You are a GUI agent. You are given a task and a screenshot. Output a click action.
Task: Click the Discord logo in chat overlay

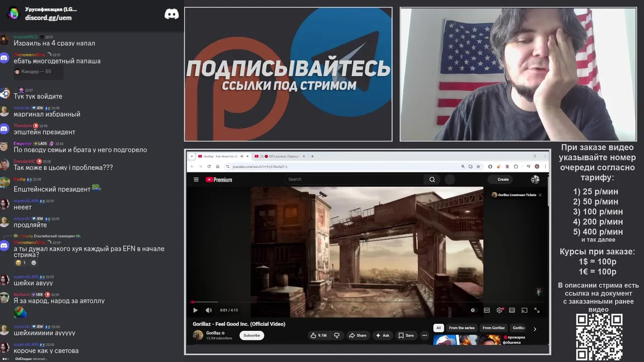pyautogui.click(x=172, y=14)
